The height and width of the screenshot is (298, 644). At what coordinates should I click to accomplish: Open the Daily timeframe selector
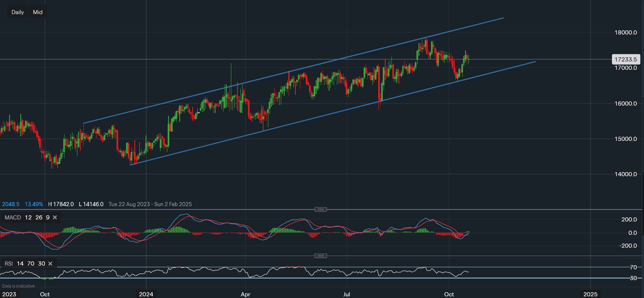17,12
